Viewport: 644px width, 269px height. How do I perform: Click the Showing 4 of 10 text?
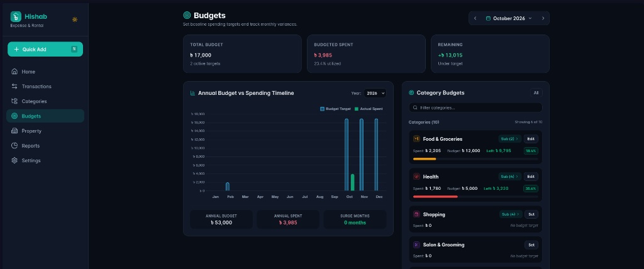pos(528,122)
